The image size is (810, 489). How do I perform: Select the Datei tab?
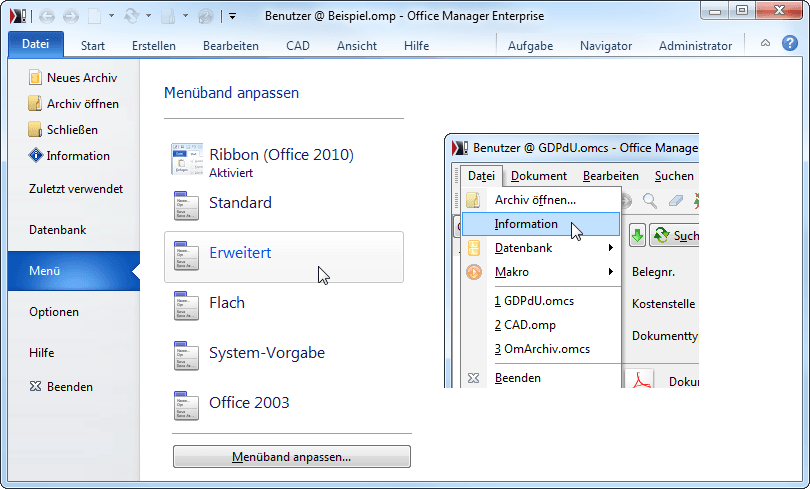tap(36, 44)
